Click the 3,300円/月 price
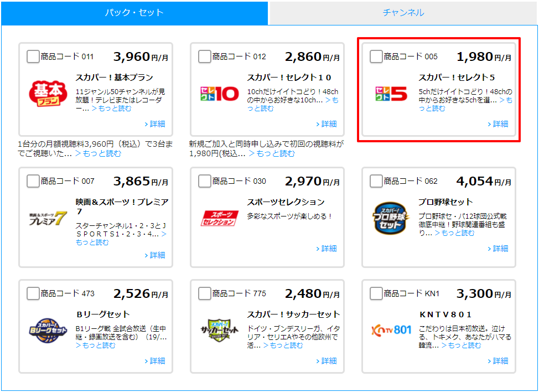539x392 pixels. pos(484,293)
